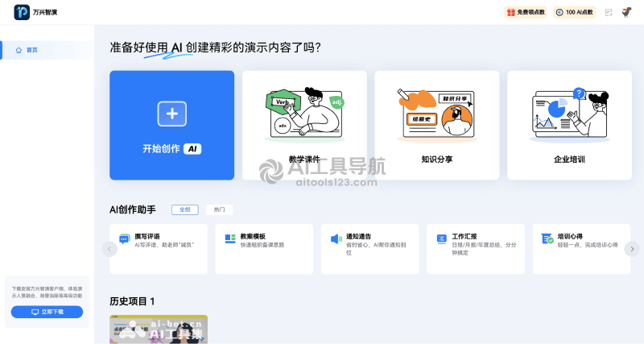Image resolution: width=644 pixels, height=344 pixels.
Task: Click the home icon beside 首页
Action: point(19,50)
